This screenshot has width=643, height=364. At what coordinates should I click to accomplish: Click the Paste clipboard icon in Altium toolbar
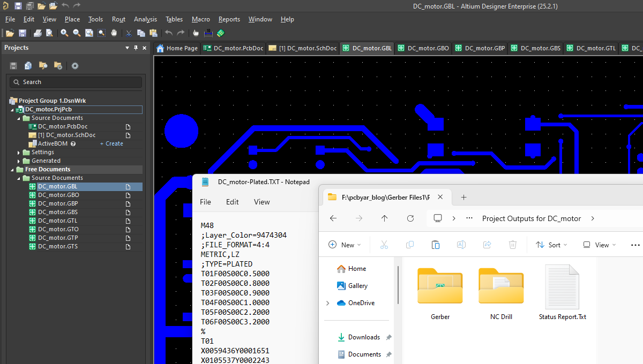[x=153, y=33]
